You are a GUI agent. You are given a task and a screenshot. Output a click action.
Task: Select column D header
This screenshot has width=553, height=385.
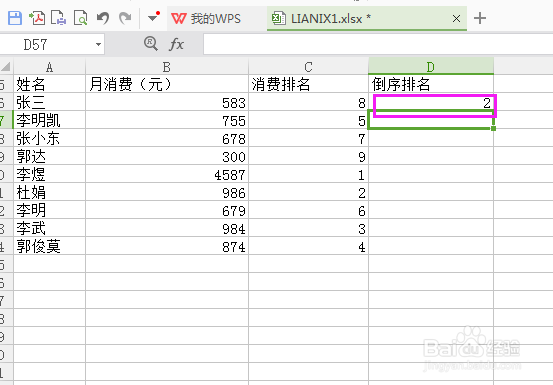(431, 66)
